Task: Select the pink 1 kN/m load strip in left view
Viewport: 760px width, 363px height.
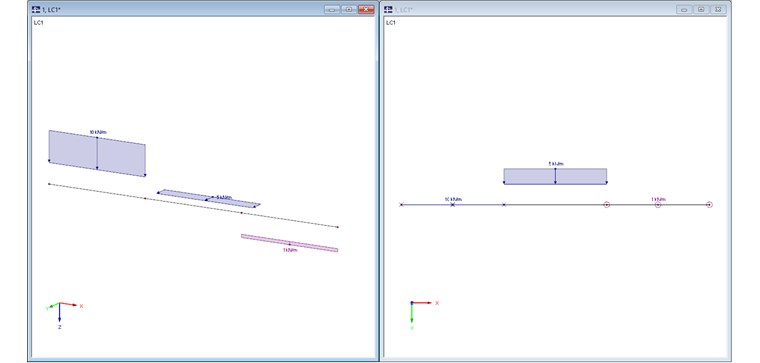Action: tap(289, 243)
